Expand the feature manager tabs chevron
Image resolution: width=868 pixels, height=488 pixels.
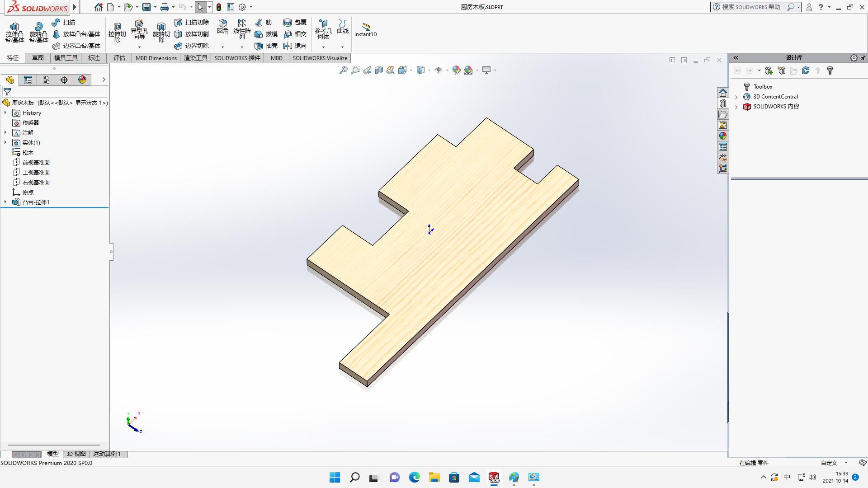tap(104, 80)
